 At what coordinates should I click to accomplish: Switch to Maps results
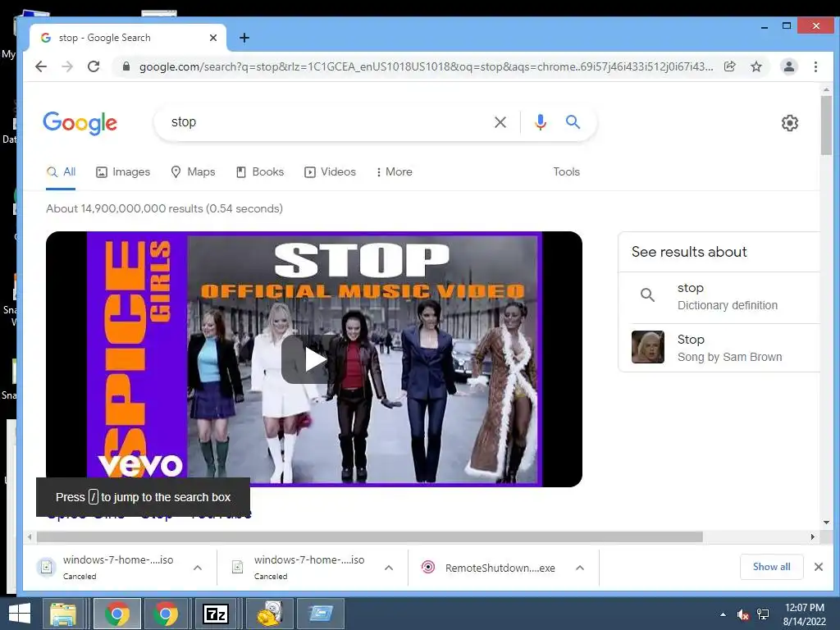(x=193, y=172)
